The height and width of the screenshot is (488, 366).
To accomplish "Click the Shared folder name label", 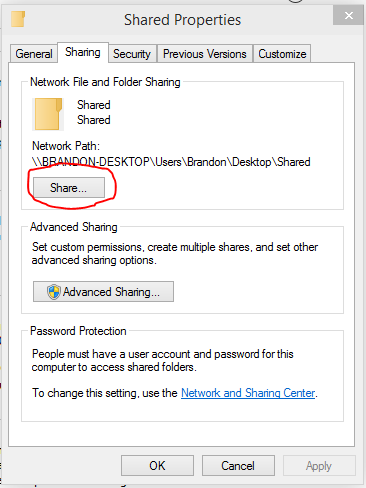I will click(94, 105).
